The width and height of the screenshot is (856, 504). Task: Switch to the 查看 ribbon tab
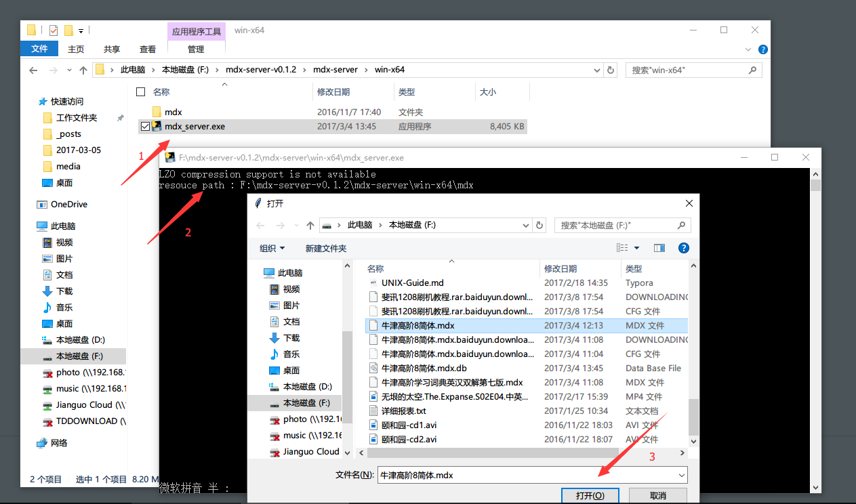point(147,49)
